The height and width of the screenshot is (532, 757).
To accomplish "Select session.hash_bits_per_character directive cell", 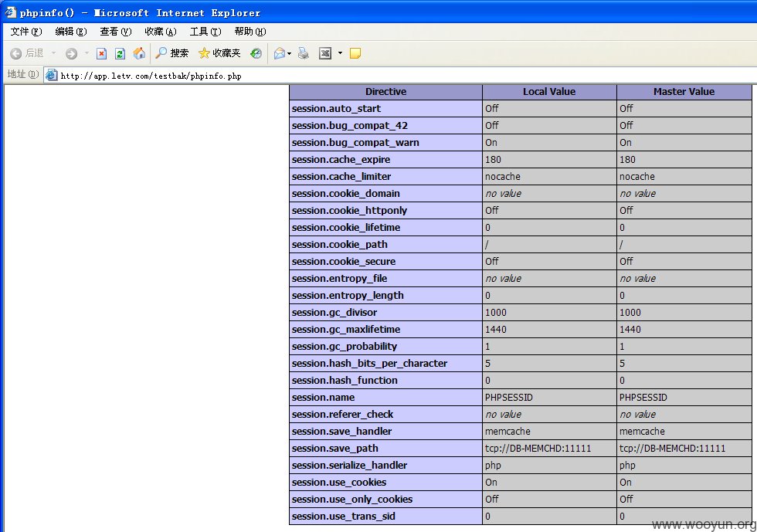I will pos(385,363).
